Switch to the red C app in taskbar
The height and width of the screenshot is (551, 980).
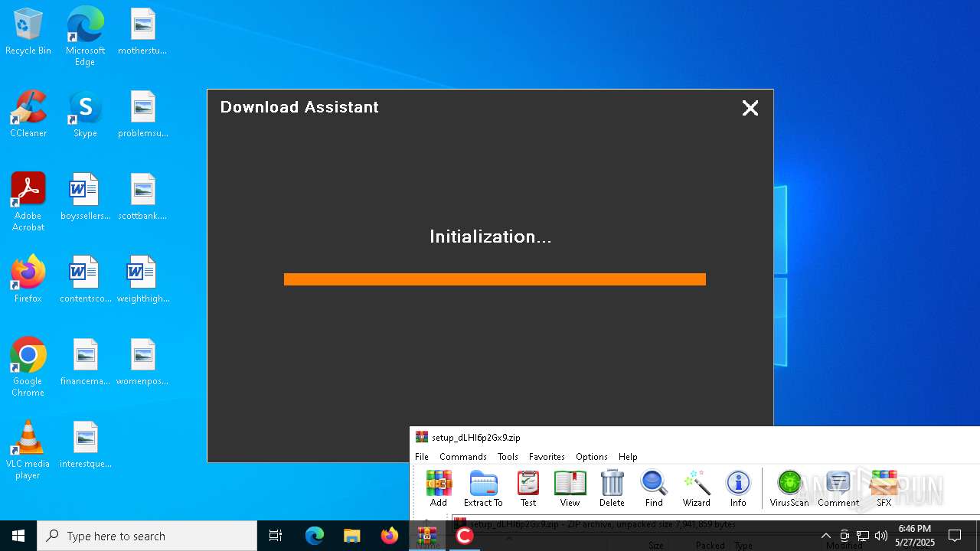464,536
